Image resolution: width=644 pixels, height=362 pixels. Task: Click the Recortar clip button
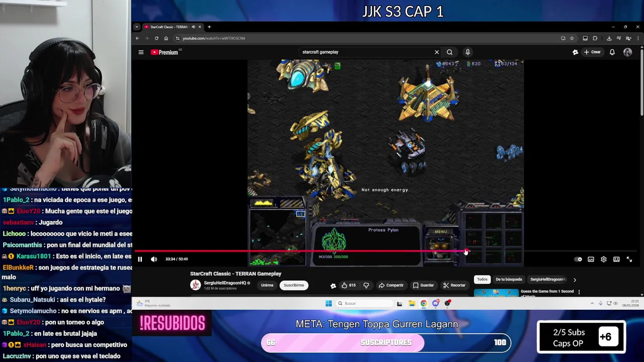[454, 286]
